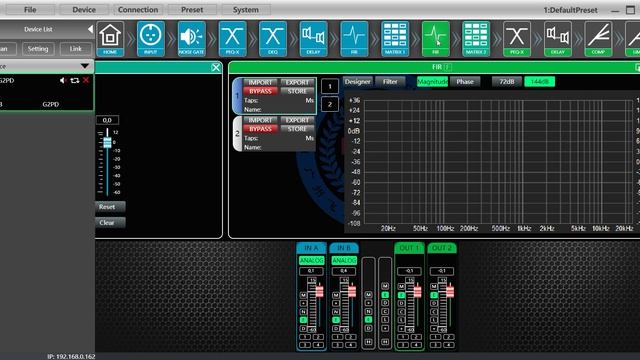Switch to the Designer tab
Image resolution: width=640 pixels, height=360 pixels.
[358, 82]
